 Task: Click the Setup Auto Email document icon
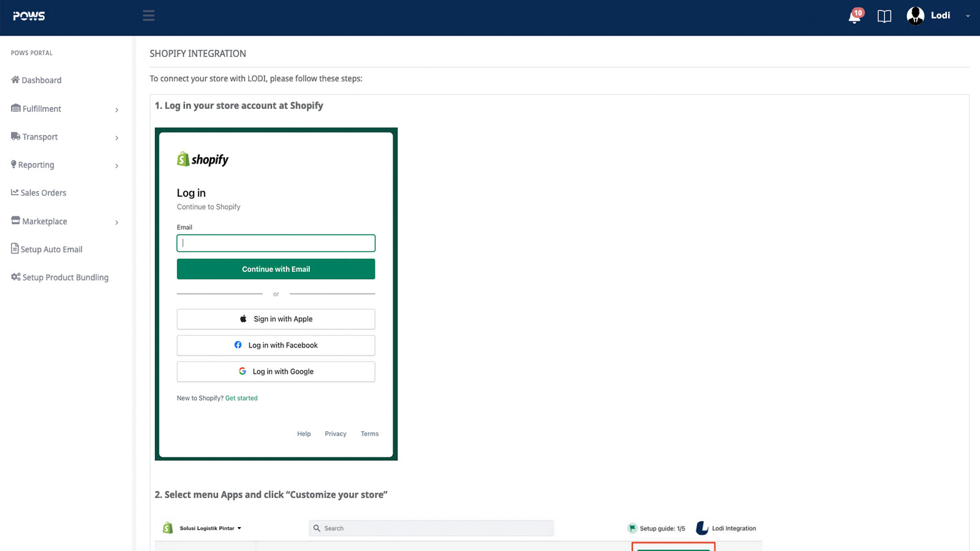click(x=15, y=249)
